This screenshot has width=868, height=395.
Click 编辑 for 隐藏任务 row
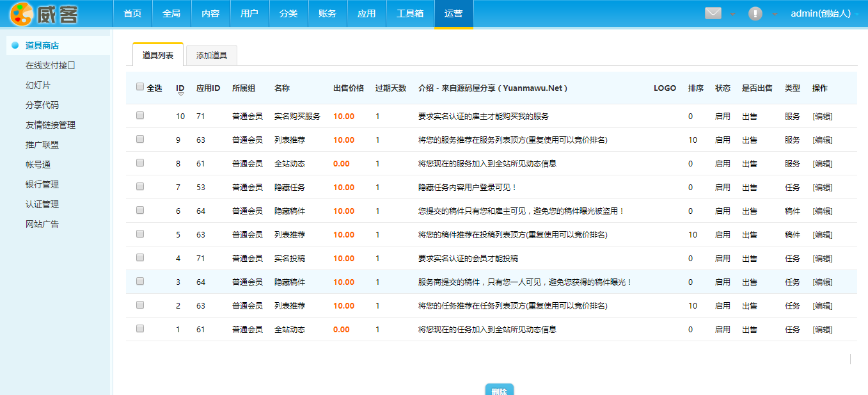point(823,188)
